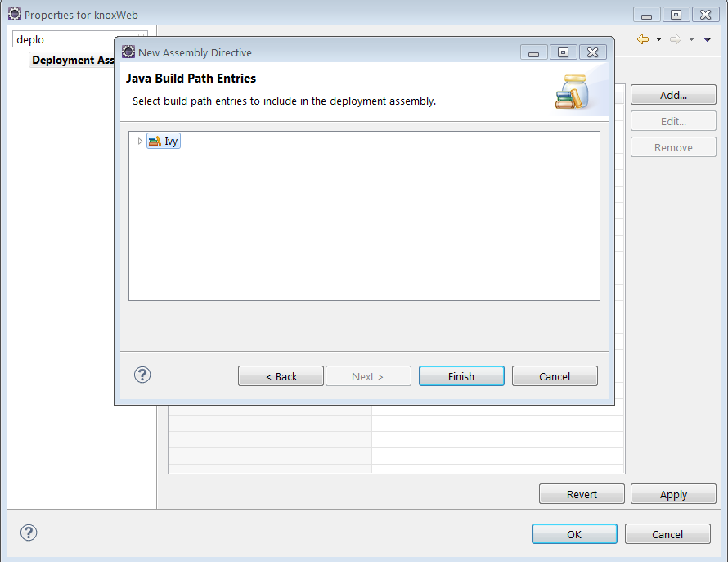The image size is (728, 562).
Task: Focus the deplo filter text field
Action: [65, 39]
